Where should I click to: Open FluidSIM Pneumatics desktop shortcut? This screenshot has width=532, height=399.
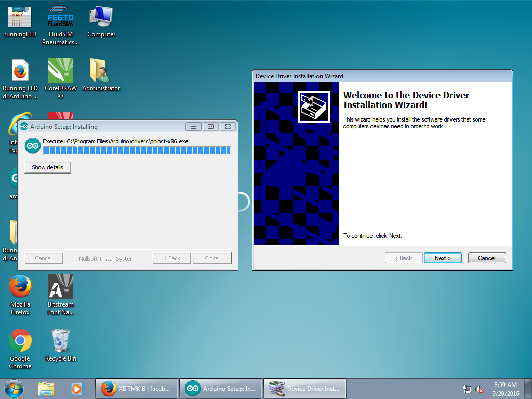[60, 25]
